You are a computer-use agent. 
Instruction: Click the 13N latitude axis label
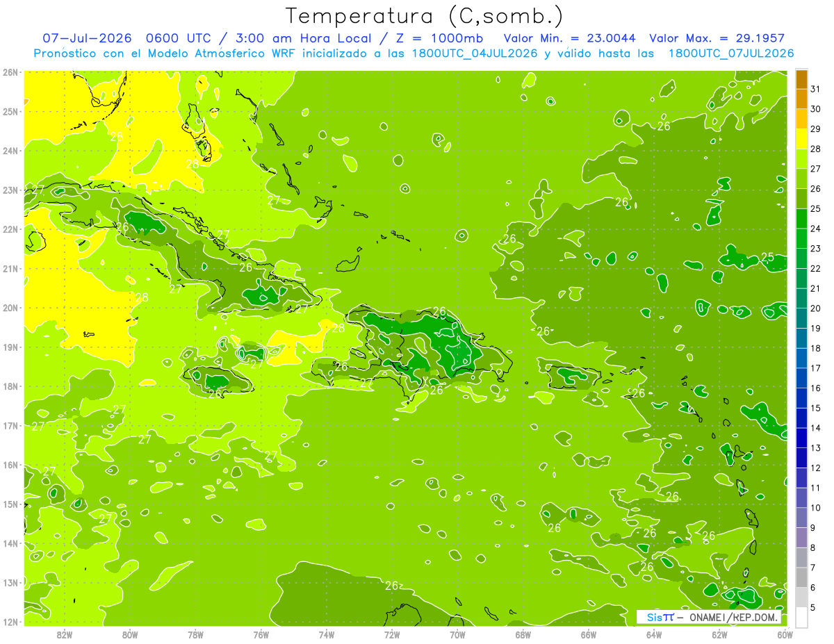click(10, 582)
